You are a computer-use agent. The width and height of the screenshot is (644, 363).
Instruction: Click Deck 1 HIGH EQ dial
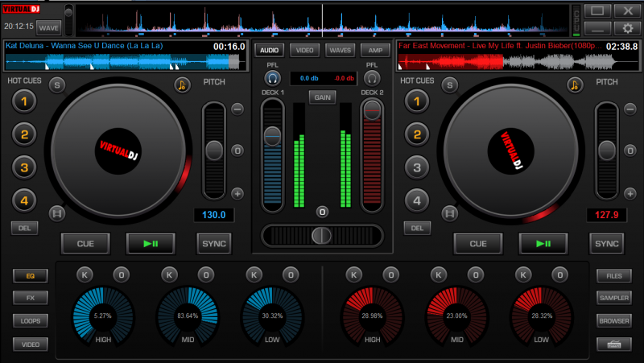pyautogui.click(x=103, y=316)
